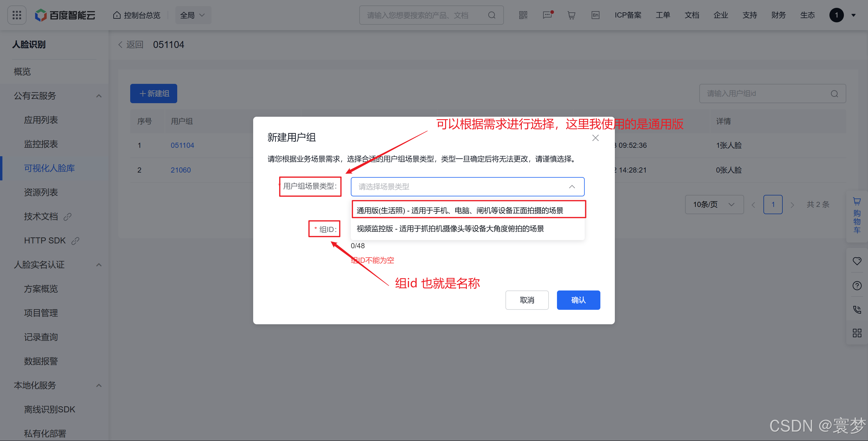
Task: Collapse the 公有云服务 sidebar section
Action: click(99, 96)
